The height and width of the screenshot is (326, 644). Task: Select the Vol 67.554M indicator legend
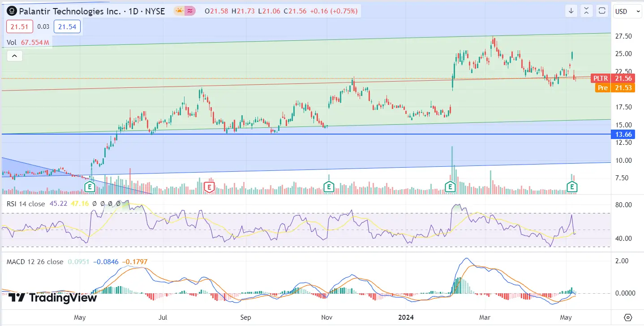point(28,43)
